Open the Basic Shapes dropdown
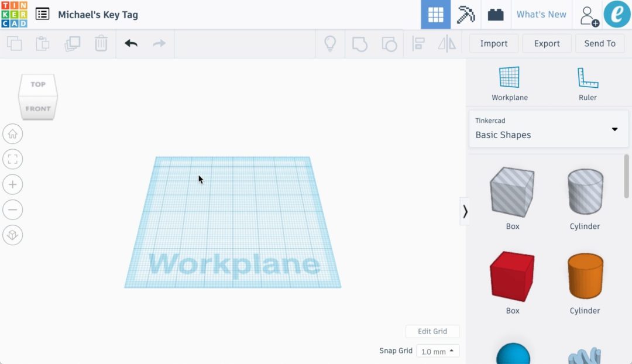The height and width of the screenshot is (364, 632). [548, 129]
